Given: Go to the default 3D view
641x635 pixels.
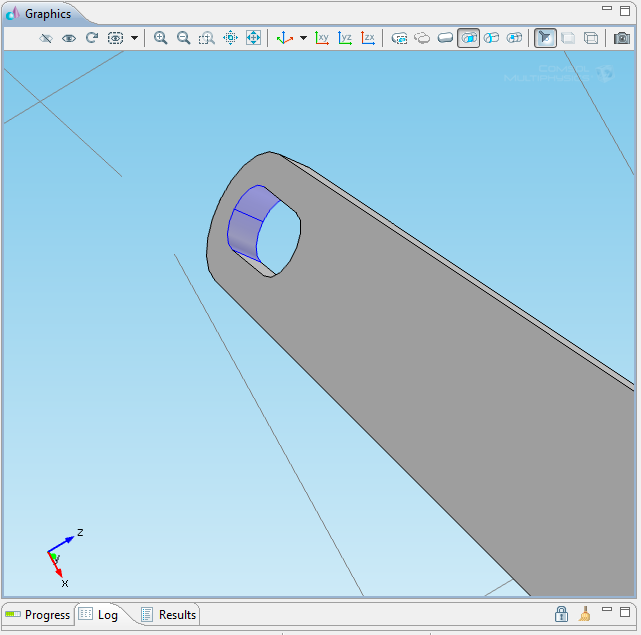Looking at the screenshot, I should (x=285, y=38).
